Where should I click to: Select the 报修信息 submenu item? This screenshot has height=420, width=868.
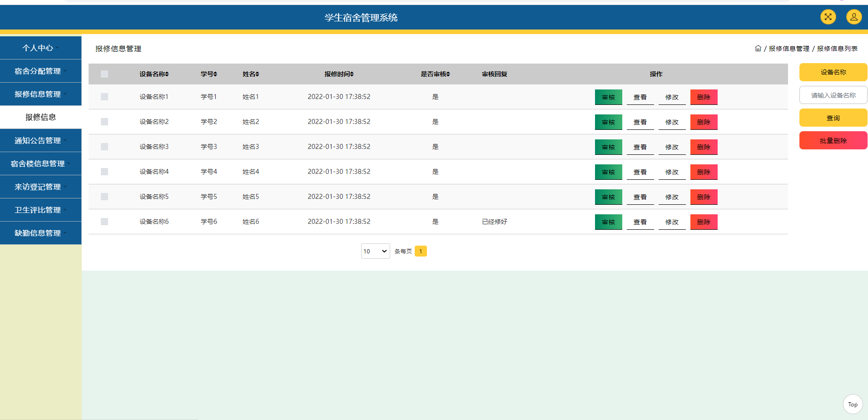tap(41, 117)
